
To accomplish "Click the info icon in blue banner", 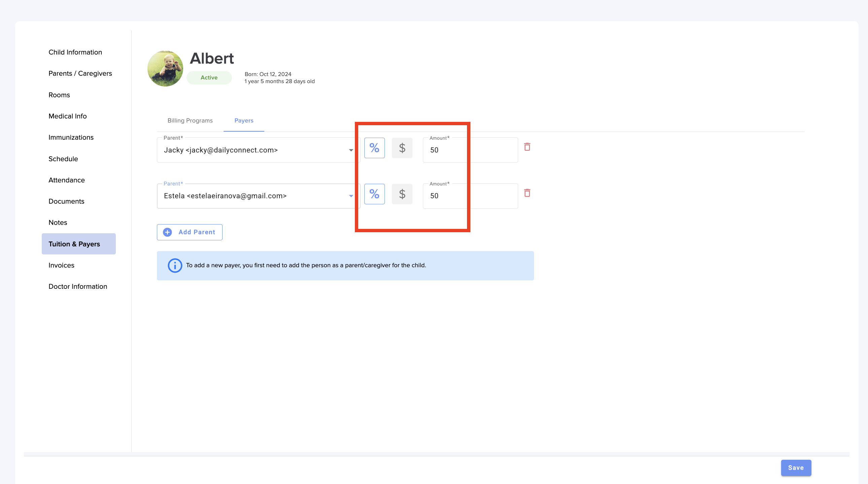I will pyautogui.click(x=174, y=266).
